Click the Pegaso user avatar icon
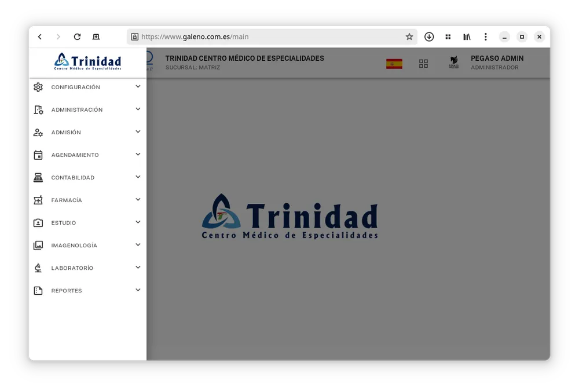The image size is (579, 392). [453, 63]
